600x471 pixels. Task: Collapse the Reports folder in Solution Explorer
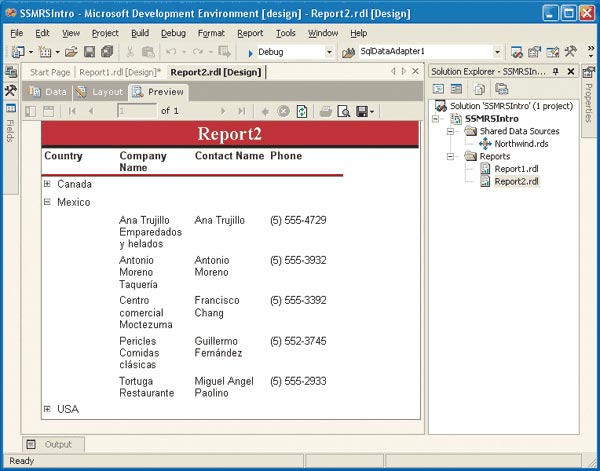(x=452, y=157)
